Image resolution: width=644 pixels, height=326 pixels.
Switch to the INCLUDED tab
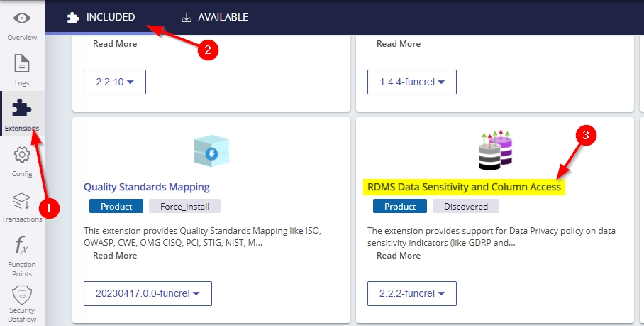coord(101,17)
